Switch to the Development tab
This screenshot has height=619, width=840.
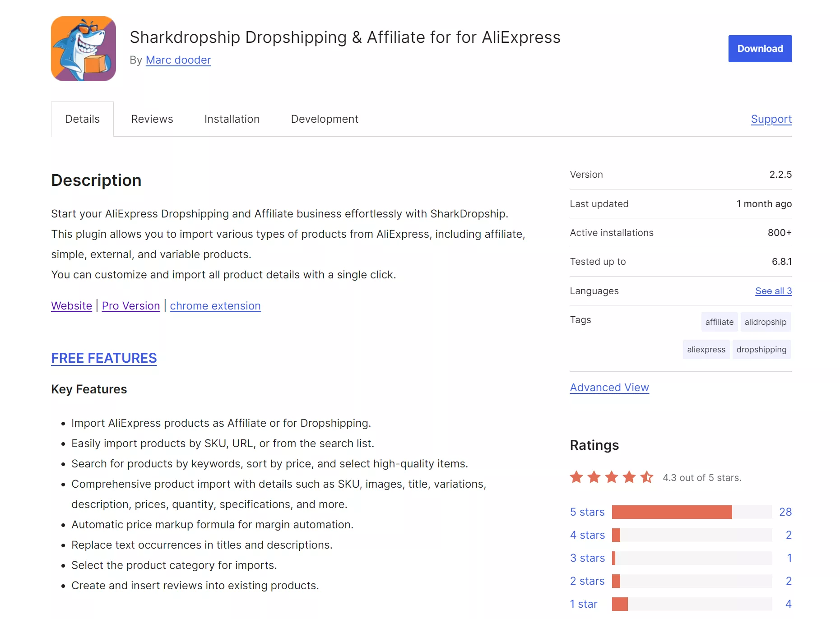(325, 119)
